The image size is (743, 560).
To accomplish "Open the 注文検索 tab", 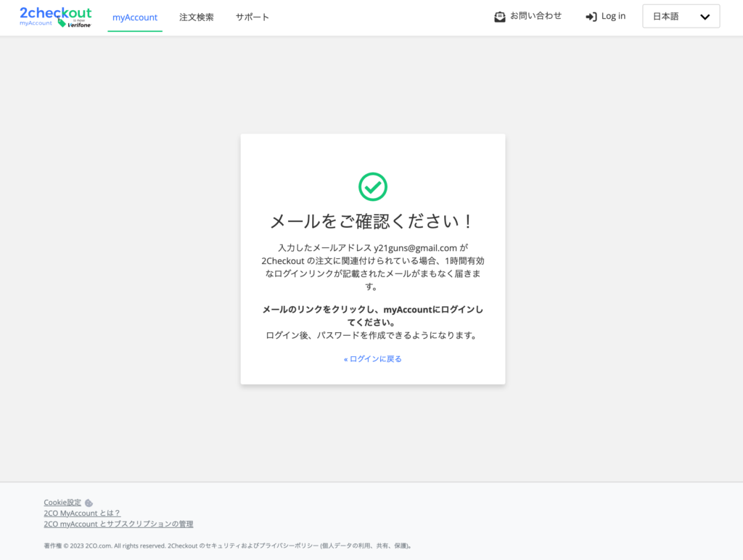I will coord(196,17).
